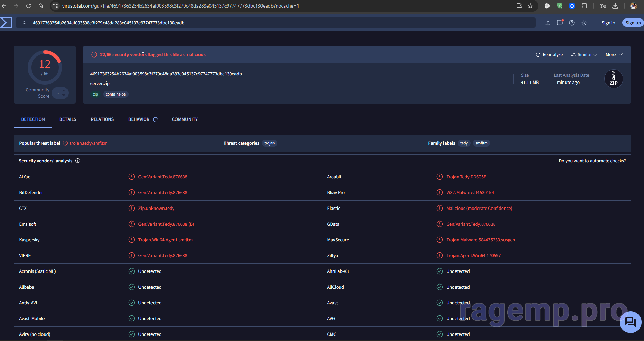This screenshot has height=341, width=644.
Task: Click the hash search input field
Action: point(276,23)
